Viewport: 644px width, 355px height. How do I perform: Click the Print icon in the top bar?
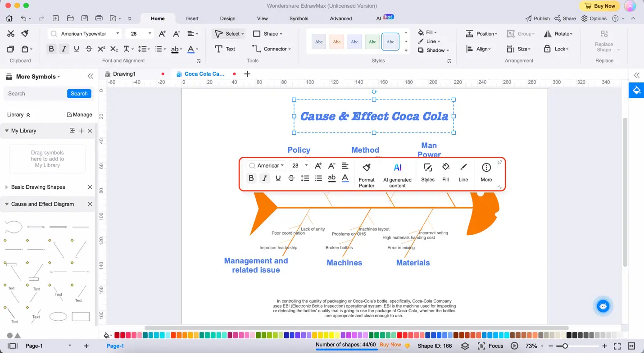coord(99,18)
